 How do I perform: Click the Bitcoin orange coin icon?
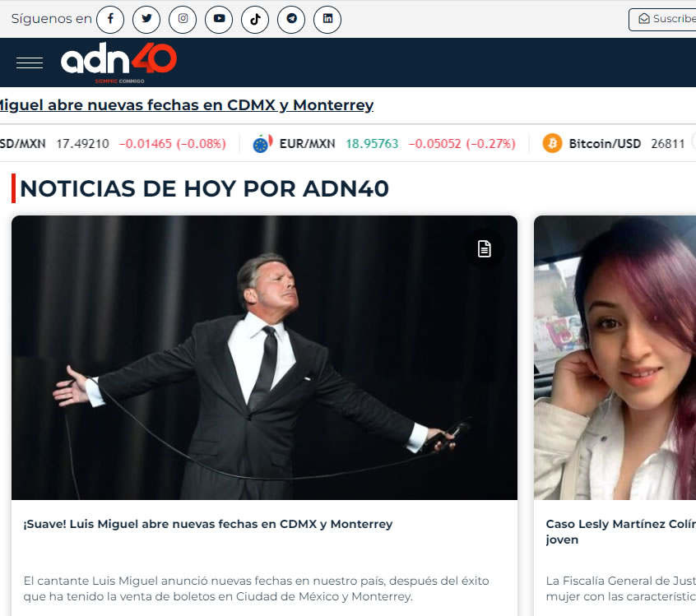click(x=552, y=144)
